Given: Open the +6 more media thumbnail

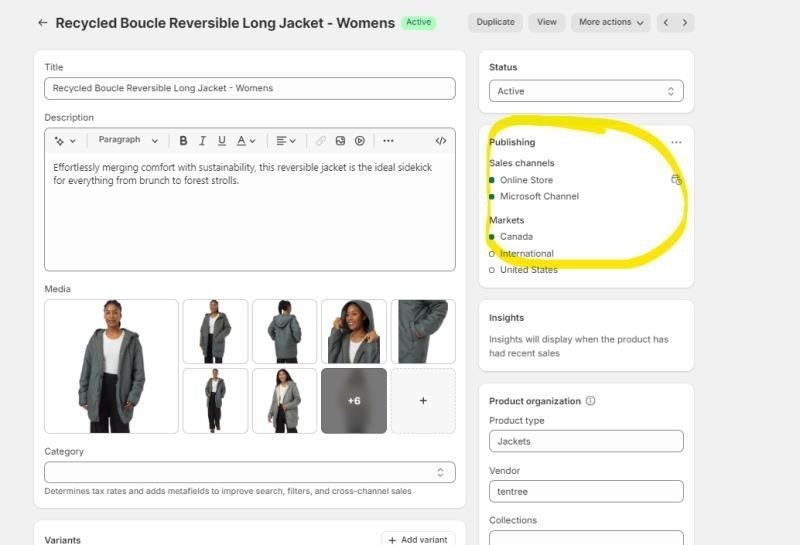Looking at the screenshot, I should point(353,400).
